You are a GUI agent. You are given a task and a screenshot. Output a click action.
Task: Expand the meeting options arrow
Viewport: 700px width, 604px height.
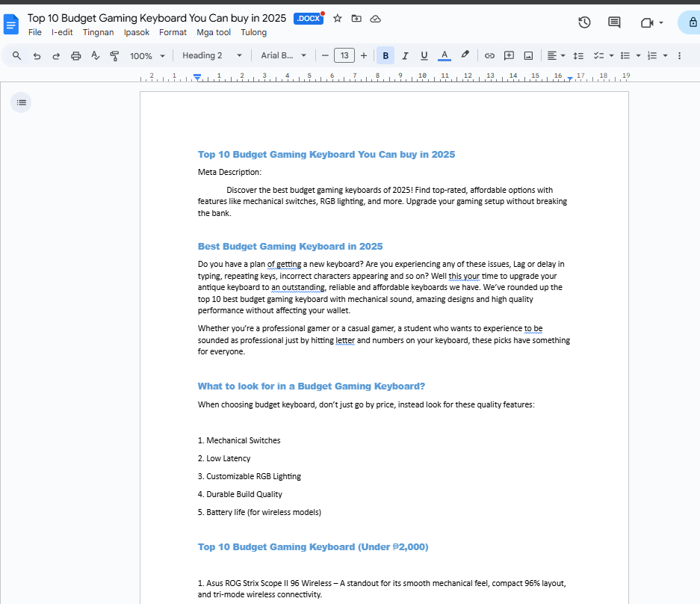click(660, 22)
